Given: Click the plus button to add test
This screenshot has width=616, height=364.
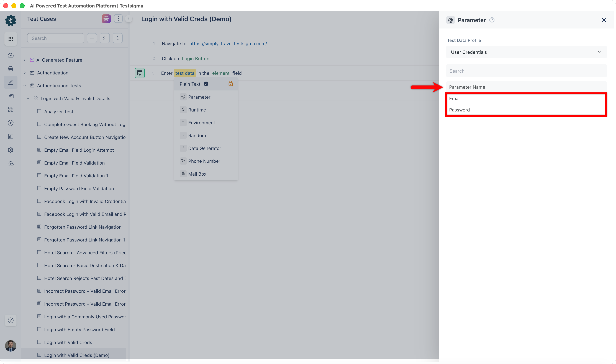Looking at the screenshot, I should click(x=92, y=38).
